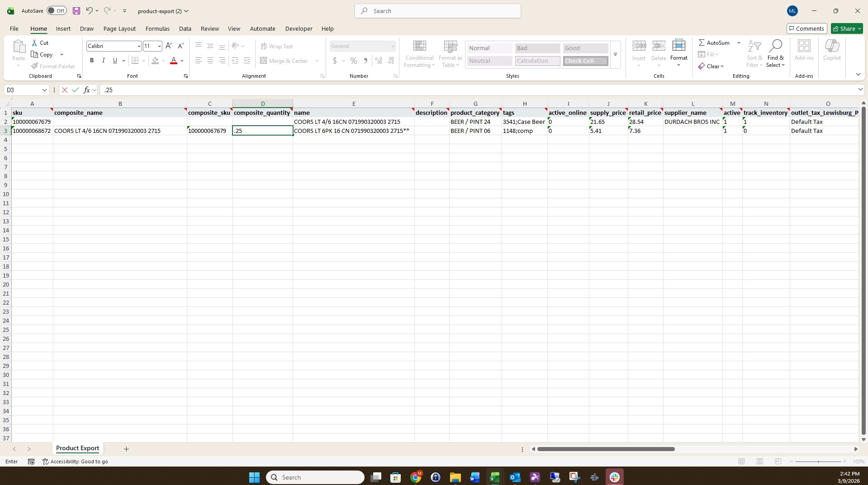
Task: Apply Underline formatting
Action: click(115, 61)
